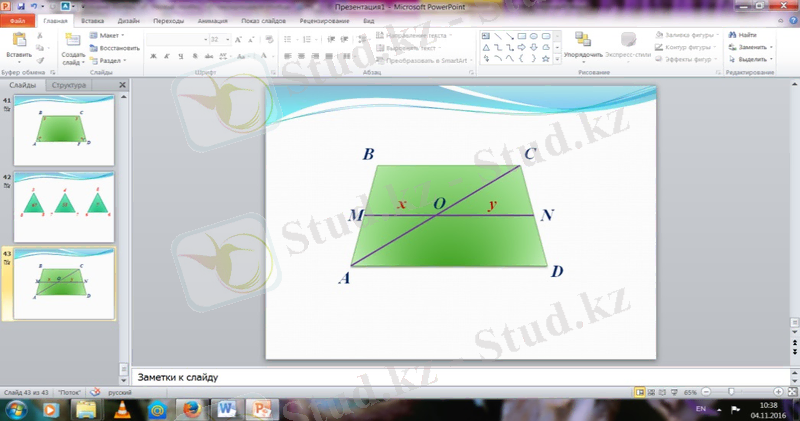Open Firefox from the Windows taskbar

pos(187,408)
